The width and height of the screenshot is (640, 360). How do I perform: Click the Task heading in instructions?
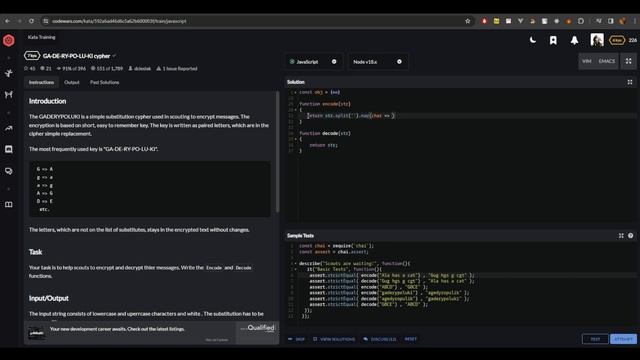pos(36,252)
